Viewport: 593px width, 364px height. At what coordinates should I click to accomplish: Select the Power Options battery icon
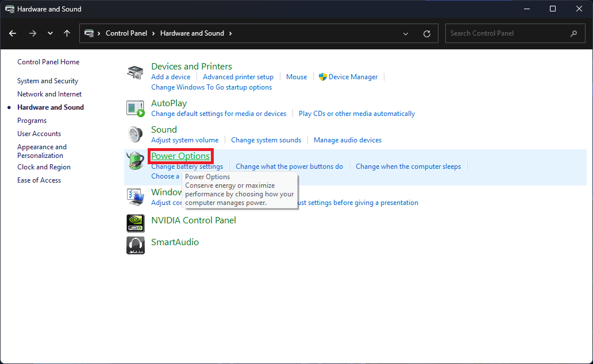(x=135, y=161)
